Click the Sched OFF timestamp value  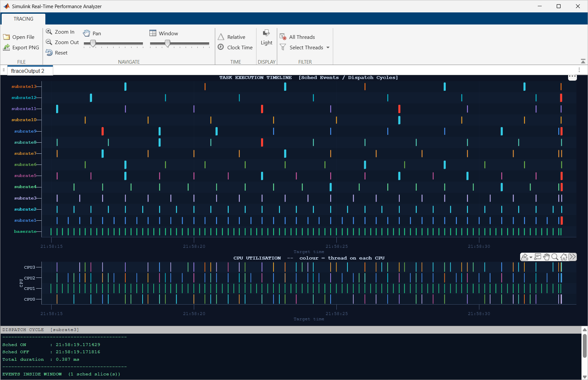point(78,352)
